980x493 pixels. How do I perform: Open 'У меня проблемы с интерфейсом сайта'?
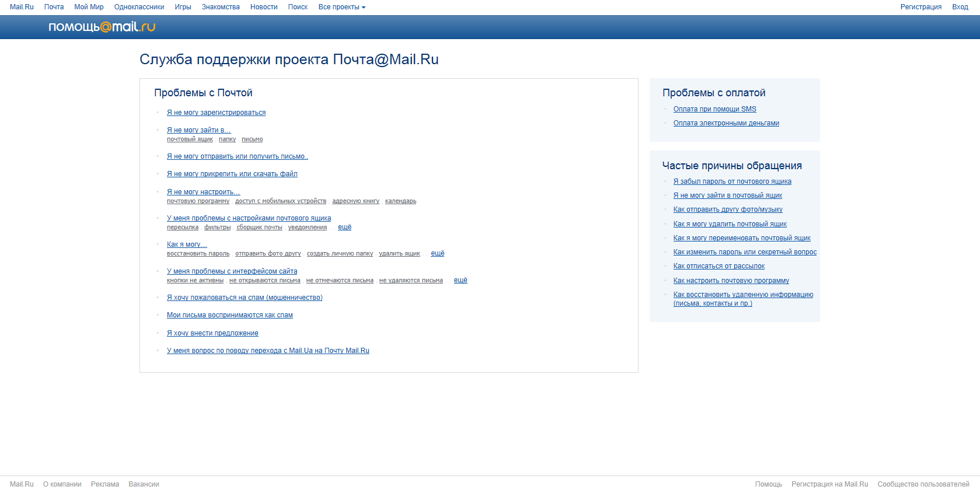[232, 271]
